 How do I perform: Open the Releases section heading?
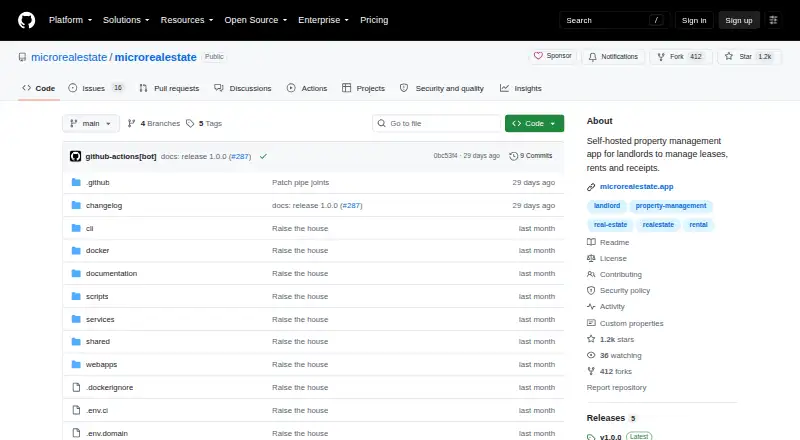tap(606, 418)
